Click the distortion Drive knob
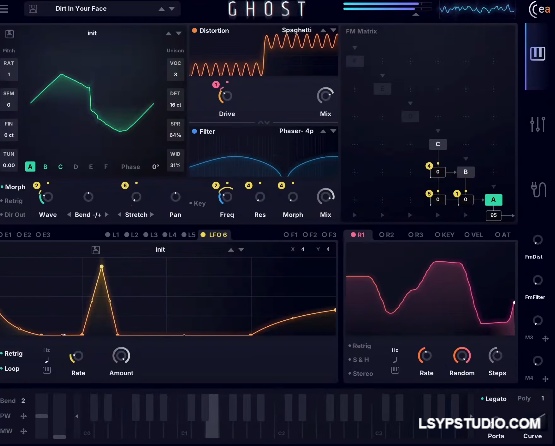The height and width of the screenshot is (446, 555). [225, 96]
